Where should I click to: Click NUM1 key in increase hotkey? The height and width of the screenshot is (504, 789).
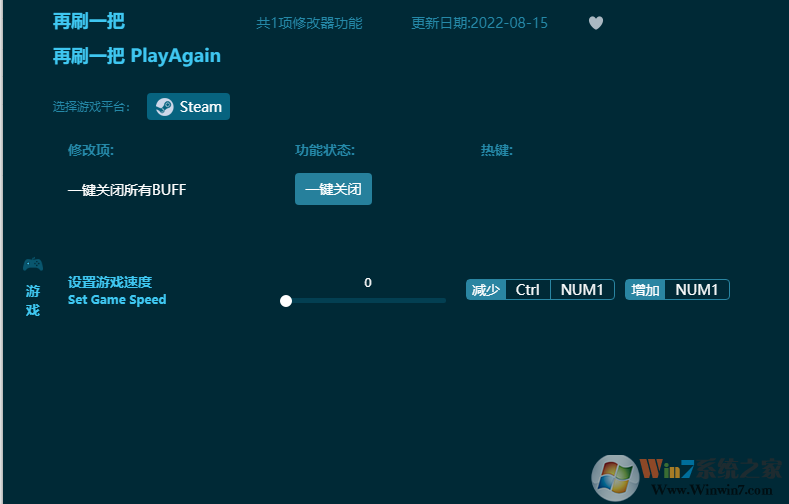[697, 290]
